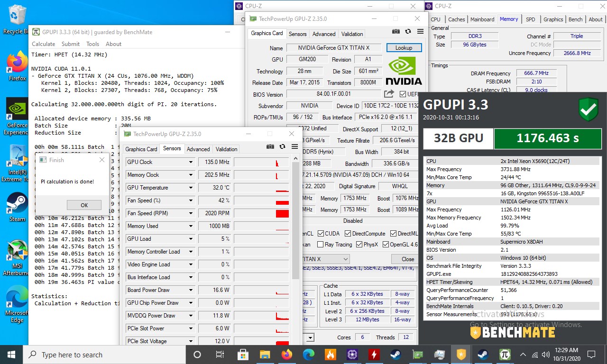Click the taskbar search box
Viewport: 607px width, 364px height.
point(104,355)
